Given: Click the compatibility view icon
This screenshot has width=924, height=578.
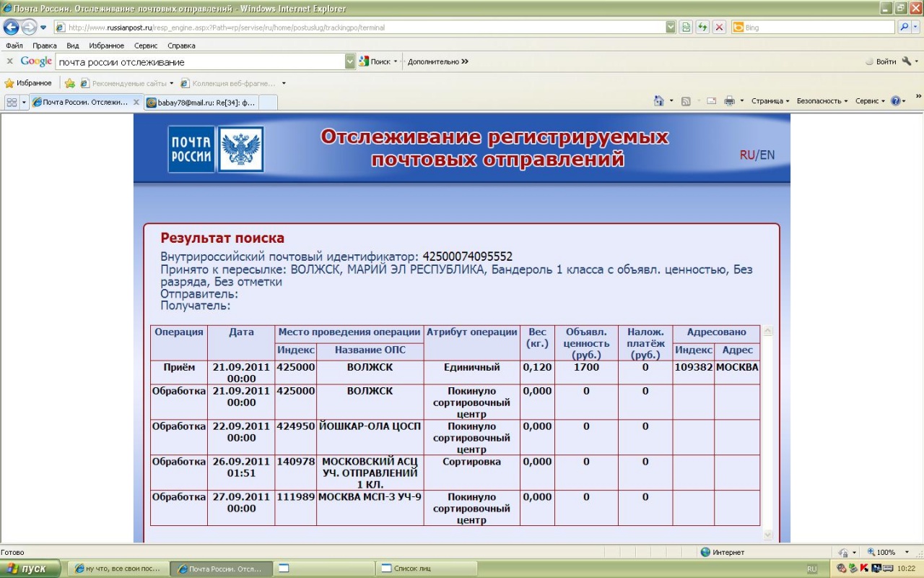Looking at the screenshot, I should coord(686,27).
